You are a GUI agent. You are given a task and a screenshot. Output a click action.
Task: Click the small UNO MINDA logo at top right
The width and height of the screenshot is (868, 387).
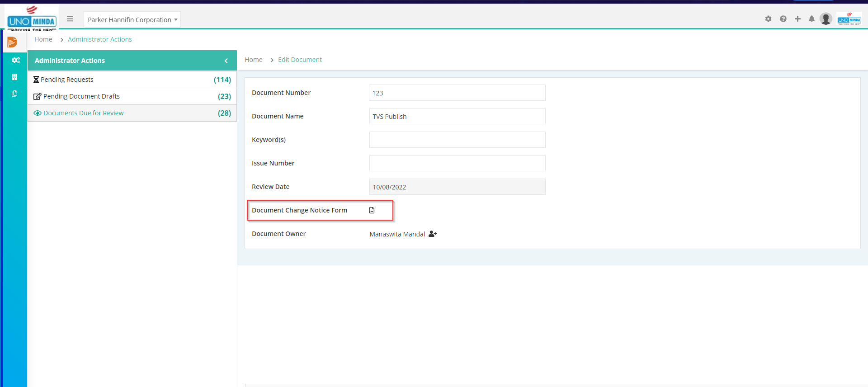(x=849, y=19)
